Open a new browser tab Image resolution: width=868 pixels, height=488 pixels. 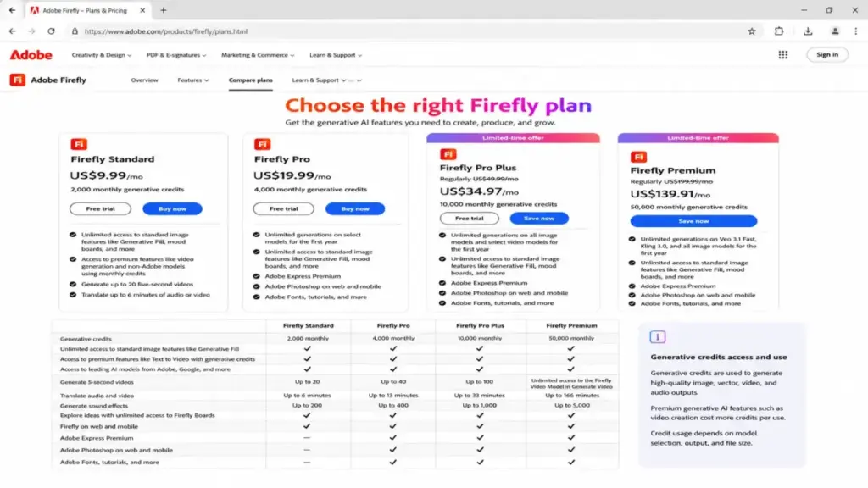[x=164, y=10]
